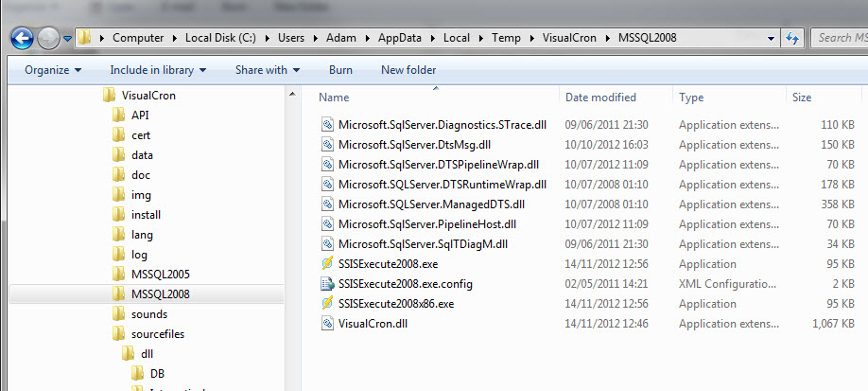The image size is (868, 391).
Task: Click the SSISExecute2008x86.exe application icon
Action: [328, 304]
